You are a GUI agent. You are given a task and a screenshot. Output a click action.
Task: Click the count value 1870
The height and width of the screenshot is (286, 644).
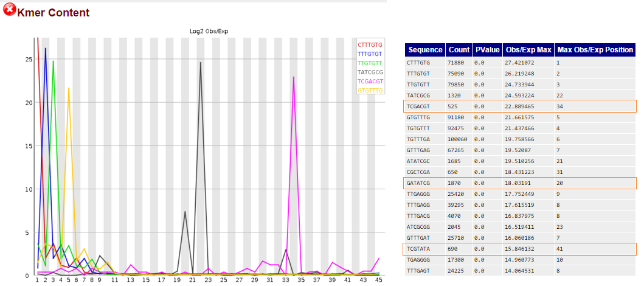455,183
